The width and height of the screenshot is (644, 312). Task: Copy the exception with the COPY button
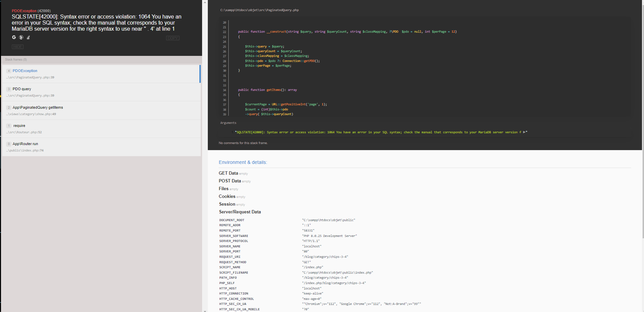pos(173,38)
